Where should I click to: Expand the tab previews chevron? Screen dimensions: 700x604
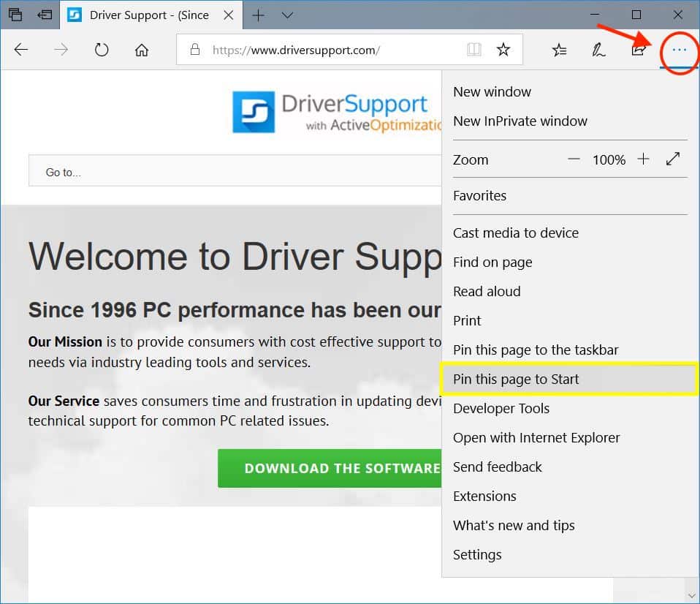tap(287, 15)
